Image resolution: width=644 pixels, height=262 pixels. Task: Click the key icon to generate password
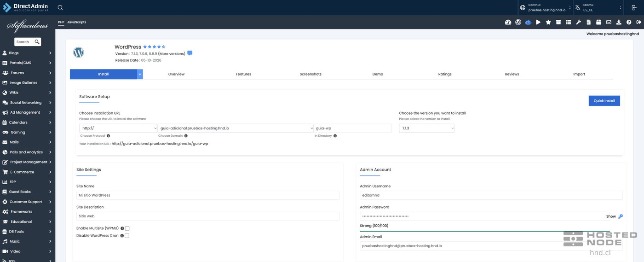coord(620,216)
